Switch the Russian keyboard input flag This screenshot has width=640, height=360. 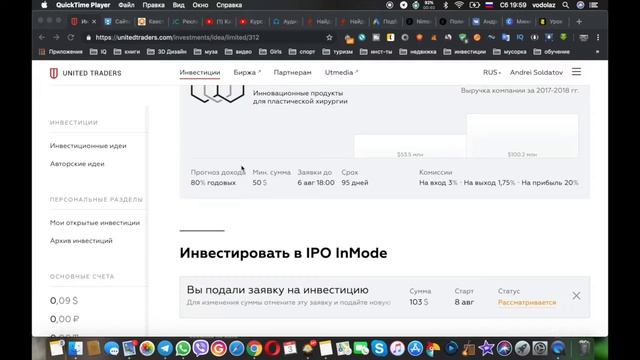489,5
